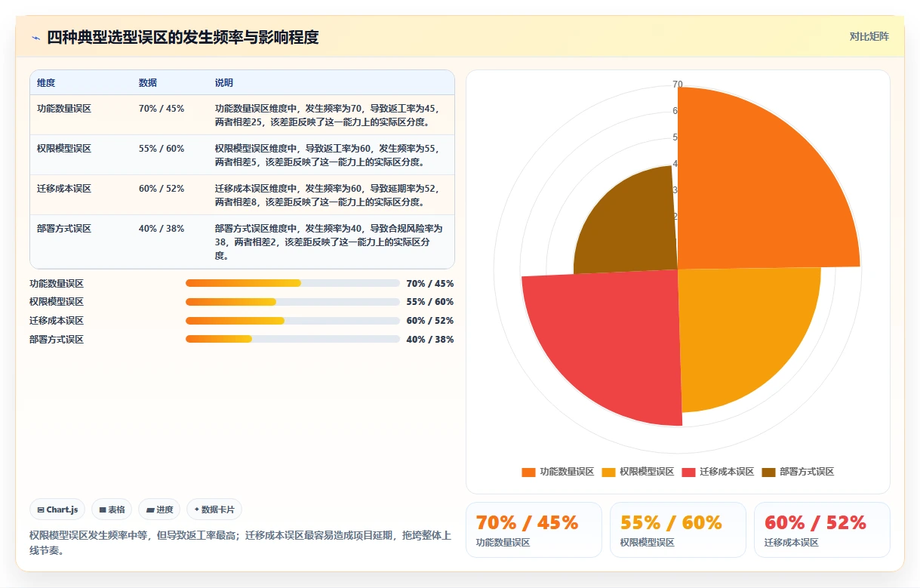Click the 40% / 38% progress value label
This screenshot has width=920, height=588.
(430, 340)
